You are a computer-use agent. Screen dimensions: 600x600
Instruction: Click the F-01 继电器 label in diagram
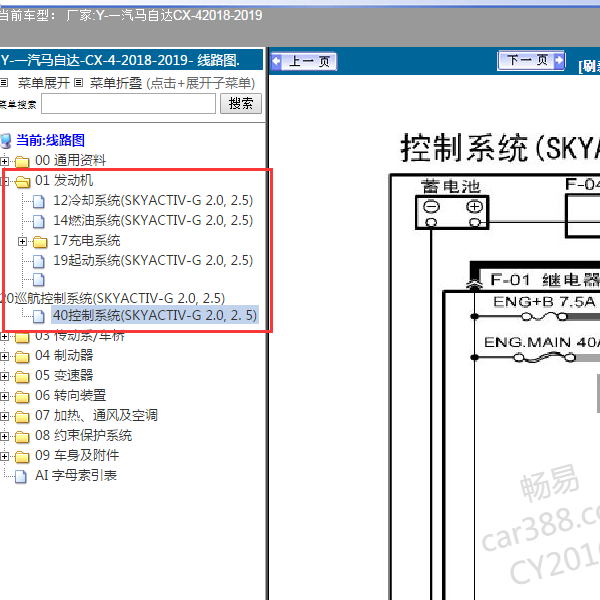(545, 280)
